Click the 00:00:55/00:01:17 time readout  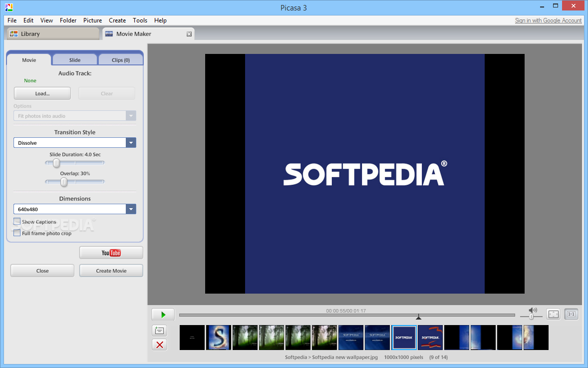[x=346, y=311]
